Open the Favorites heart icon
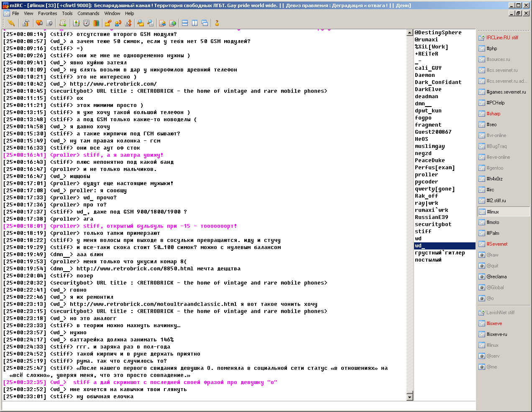This screenshot has height=412, width=532. pos(39,23)
